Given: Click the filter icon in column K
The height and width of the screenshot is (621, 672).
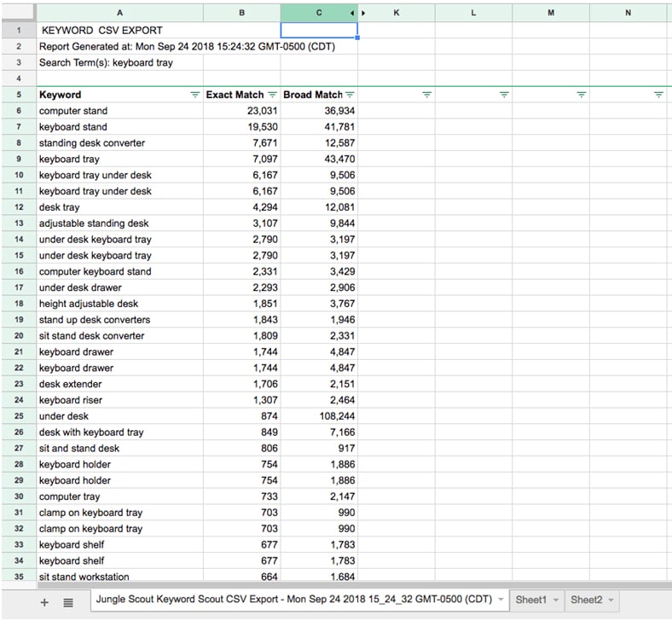Looking at the screenshot, I should pos(427,95).
